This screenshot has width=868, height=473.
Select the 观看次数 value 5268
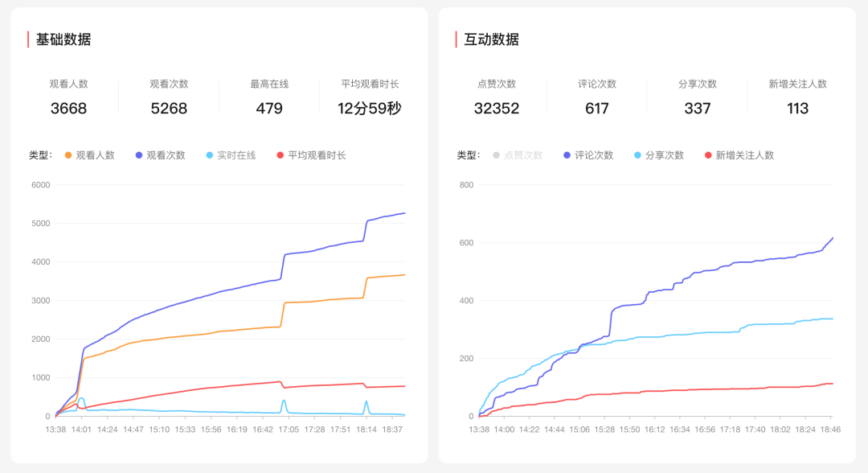(169, 108)
